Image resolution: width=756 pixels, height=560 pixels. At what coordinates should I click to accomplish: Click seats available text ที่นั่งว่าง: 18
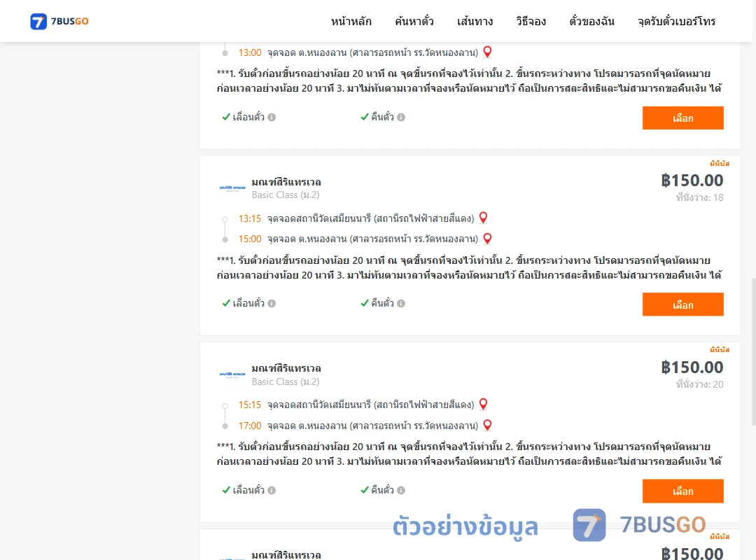click(699, 197)
